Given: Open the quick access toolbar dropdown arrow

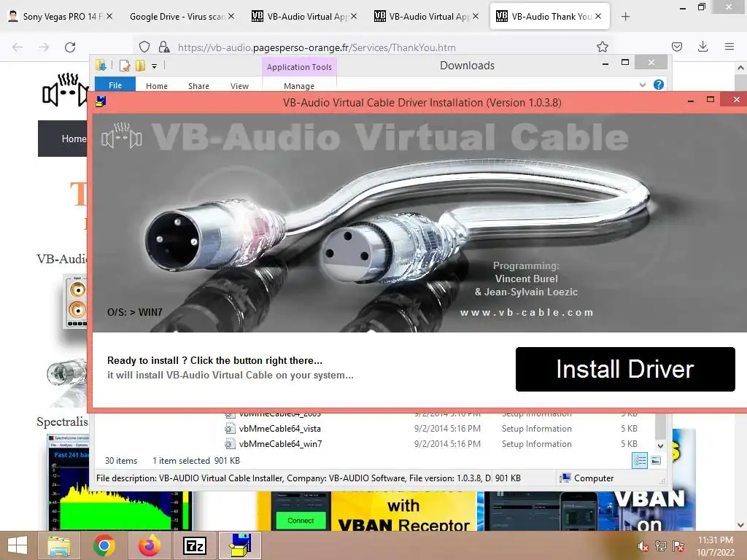Looking at the screenshot, I should (x=155, y=66).
